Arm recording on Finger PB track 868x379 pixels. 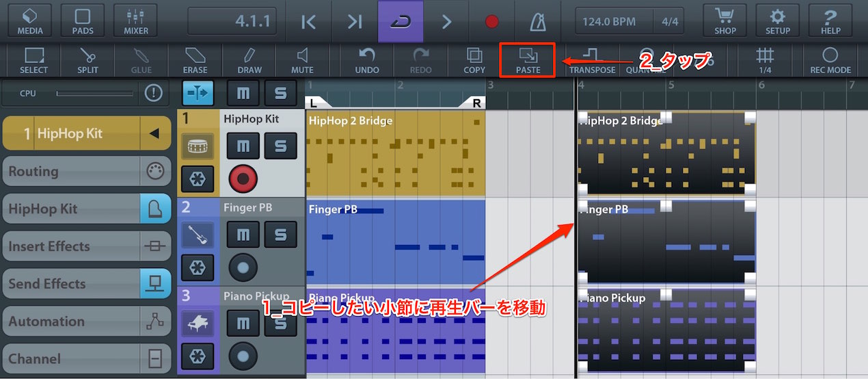[243, 267]
